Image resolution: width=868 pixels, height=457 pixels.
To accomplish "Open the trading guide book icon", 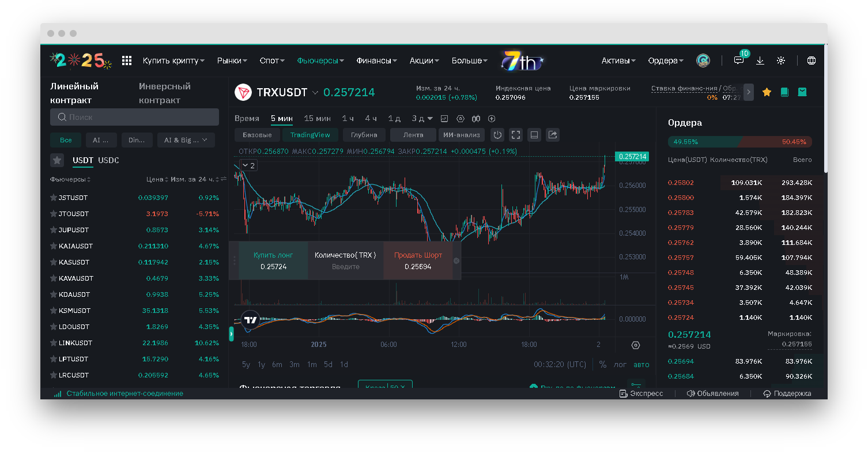I will [784, 92].
